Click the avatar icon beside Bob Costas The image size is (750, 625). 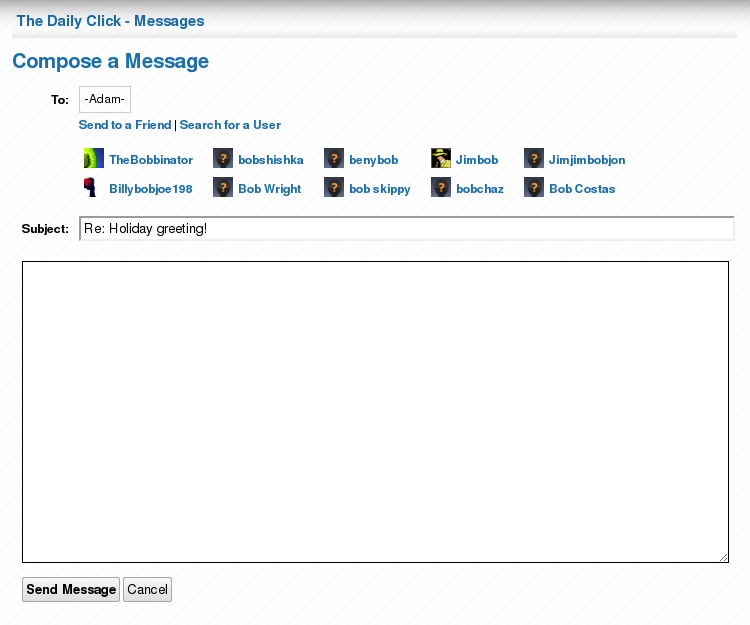(534, 187)
